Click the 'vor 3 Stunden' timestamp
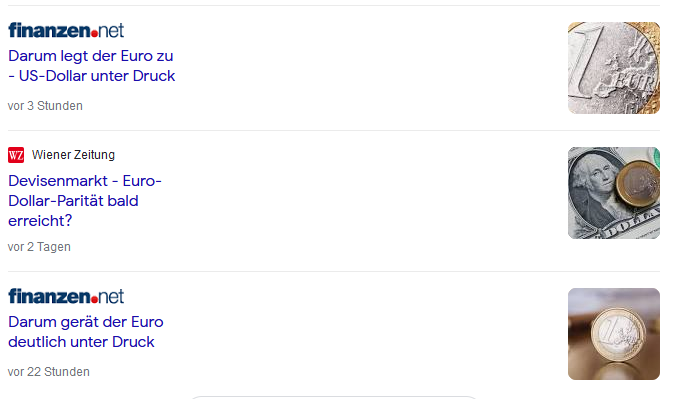Viewport: 679px width, 399px height. [x=45, y=106]
